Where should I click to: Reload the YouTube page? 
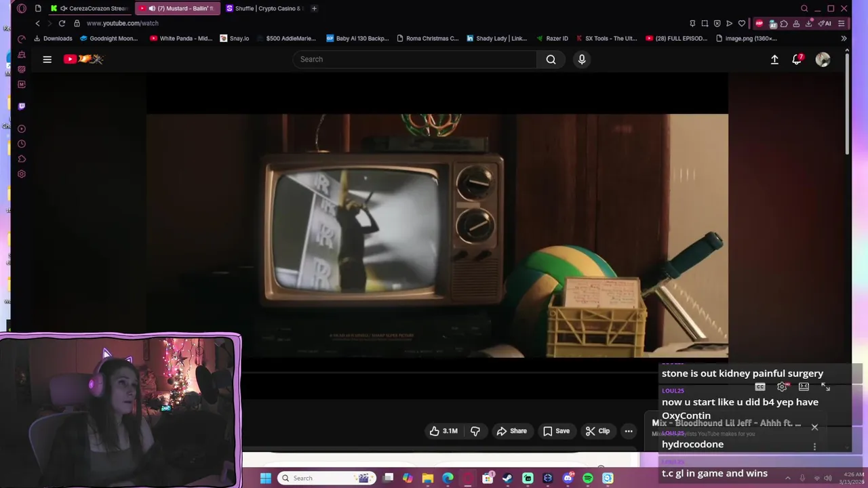coord(62,23)
